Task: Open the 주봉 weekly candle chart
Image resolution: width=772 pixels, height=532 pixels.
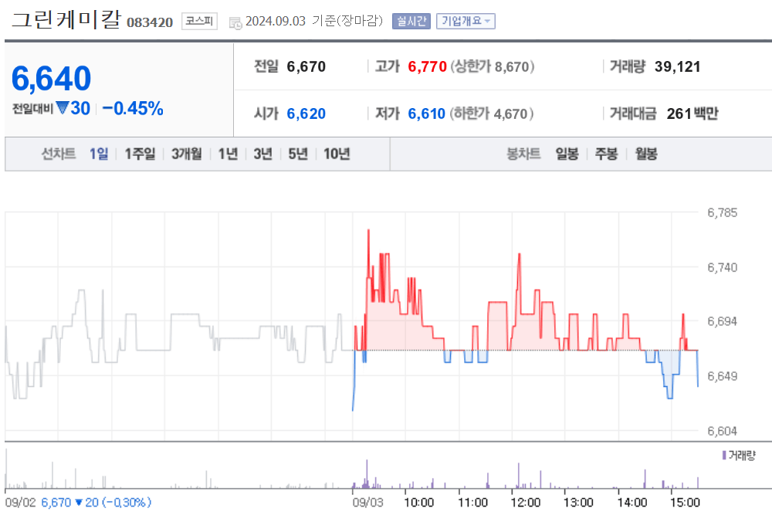Action: point(607,154)
